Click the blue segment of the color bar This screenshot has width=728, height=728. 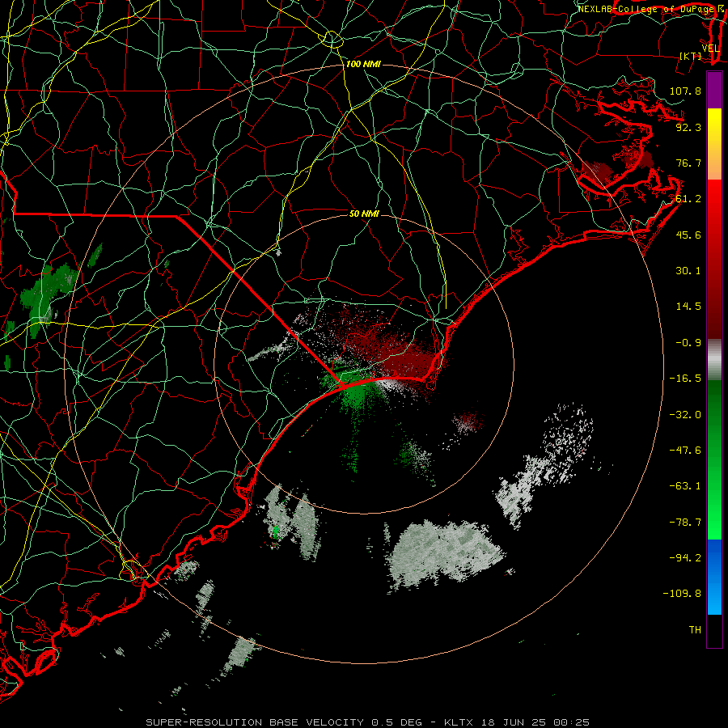(714, 577)
